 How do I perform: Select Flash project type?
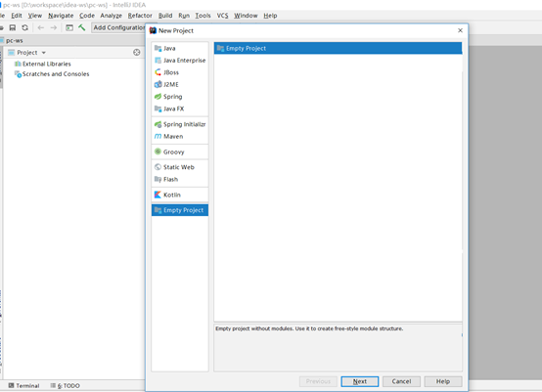coord(180,179)
